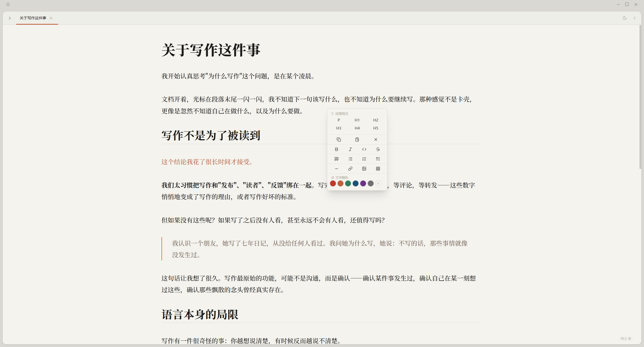Expand the right panel chevron

click(635, 18)
